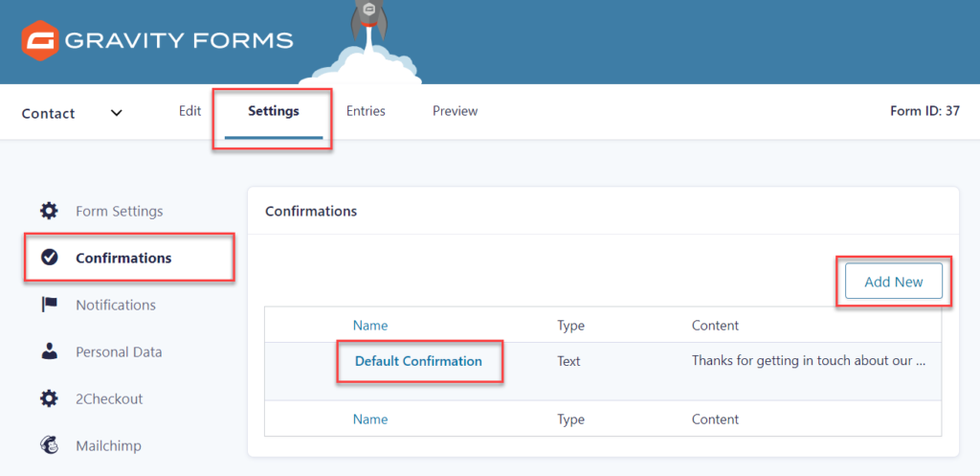Viewport: 980px width, 476px height.
Task: Open Personal Data settings
Action: point(119,351)
